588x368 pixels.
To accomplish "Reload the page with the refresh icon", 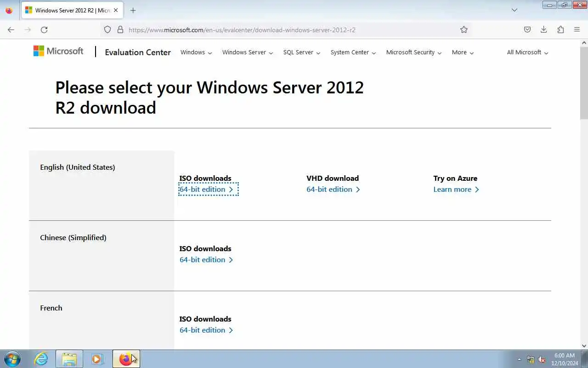I will pos(44,29).
